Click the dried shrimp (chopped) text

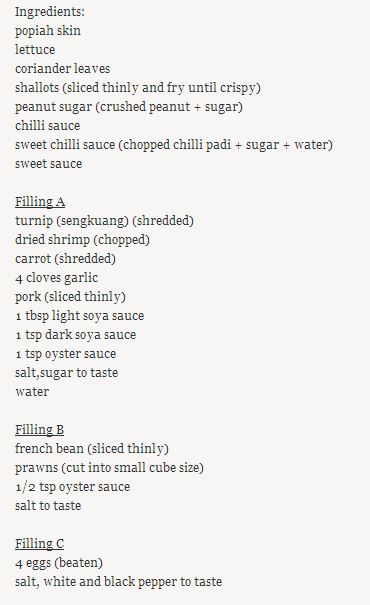coord(82,240)
